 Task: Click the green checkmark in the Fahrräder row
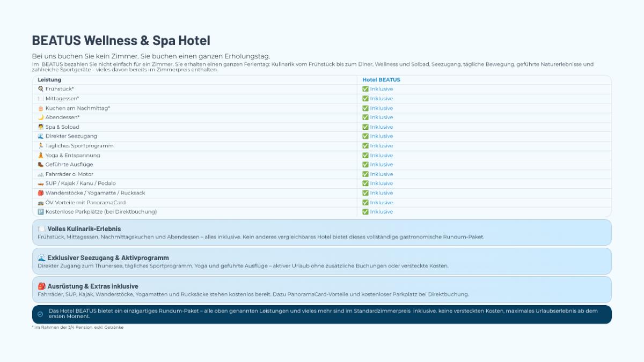(x=365, y=174)
